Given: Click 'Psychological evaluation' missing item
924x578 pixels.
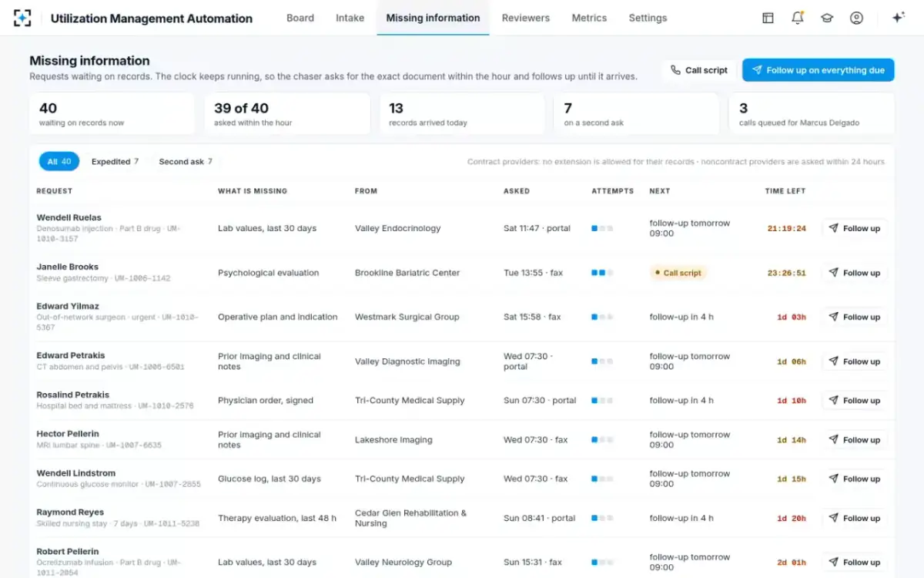Looking at the screenshot, I should click(268, 273).
